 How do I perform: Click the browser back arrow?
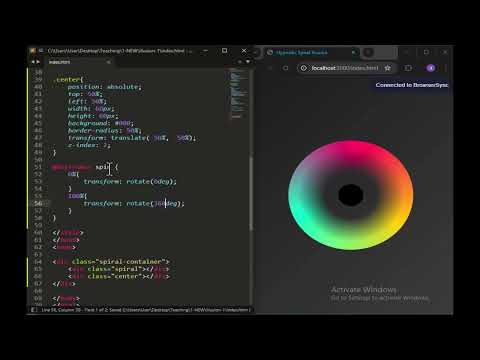coord(269,68)
